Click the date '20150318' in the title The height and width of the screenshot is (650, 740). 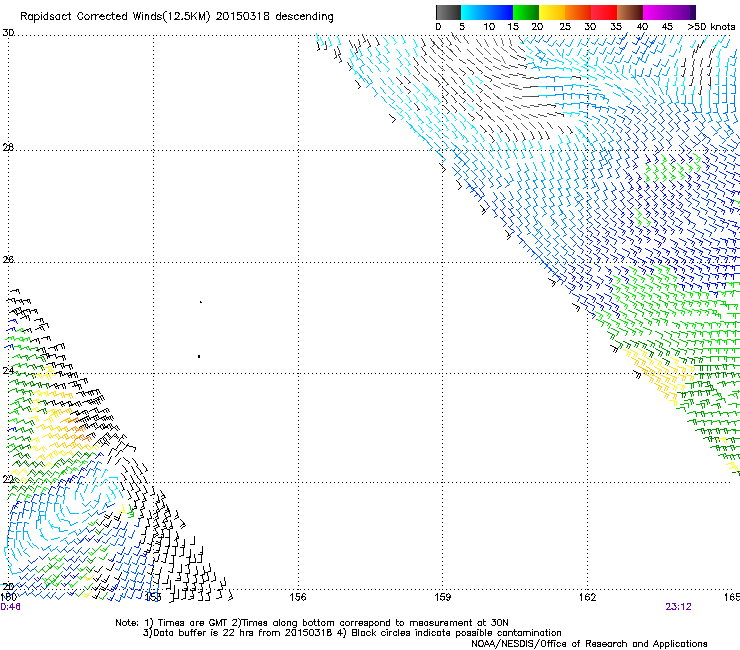243,16
